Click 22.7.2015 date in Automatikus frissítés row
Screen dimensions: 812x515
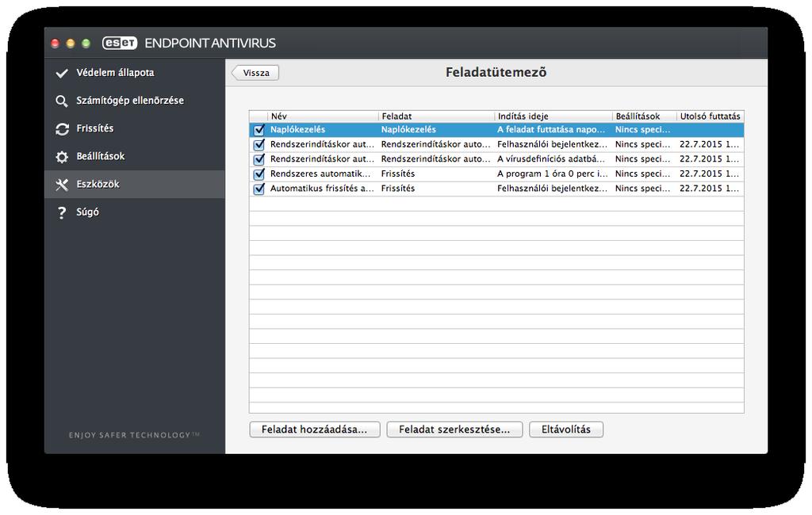tap(709, 189)
